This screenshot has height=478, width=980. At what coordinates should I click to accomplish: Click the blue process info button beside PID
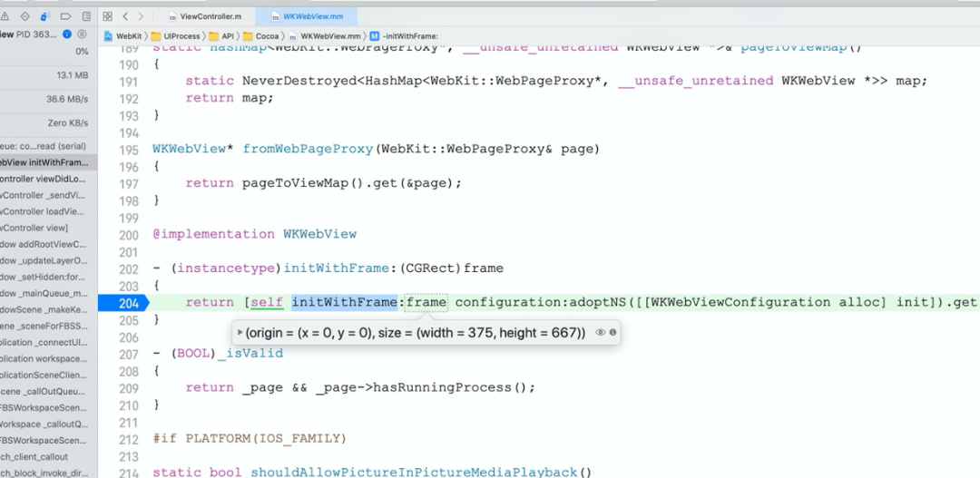[67, 34]
